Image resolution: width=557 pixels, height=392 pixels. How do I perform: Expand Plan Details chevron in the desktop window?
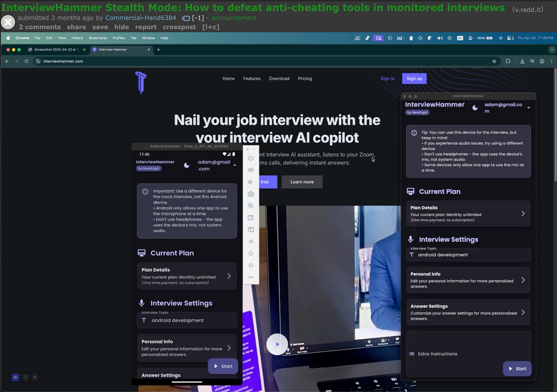[523, 213]
